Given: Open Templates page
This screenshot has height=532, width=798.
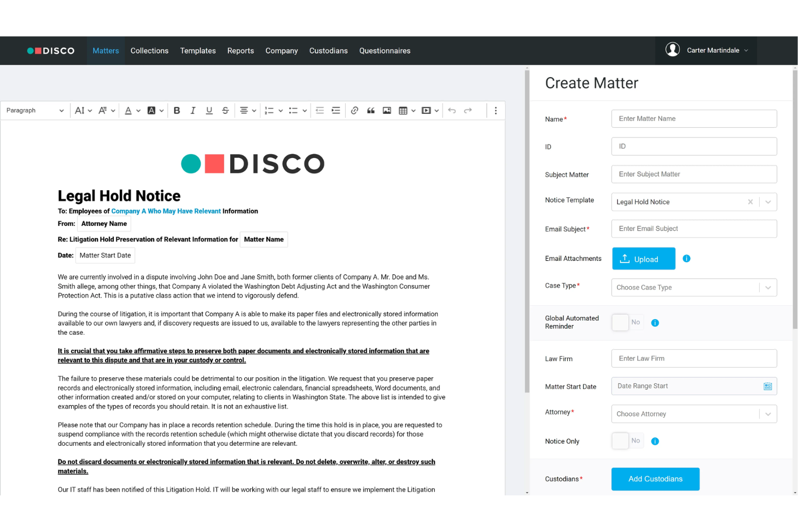Looking at the screenshot, I should [x=198, y=51].
